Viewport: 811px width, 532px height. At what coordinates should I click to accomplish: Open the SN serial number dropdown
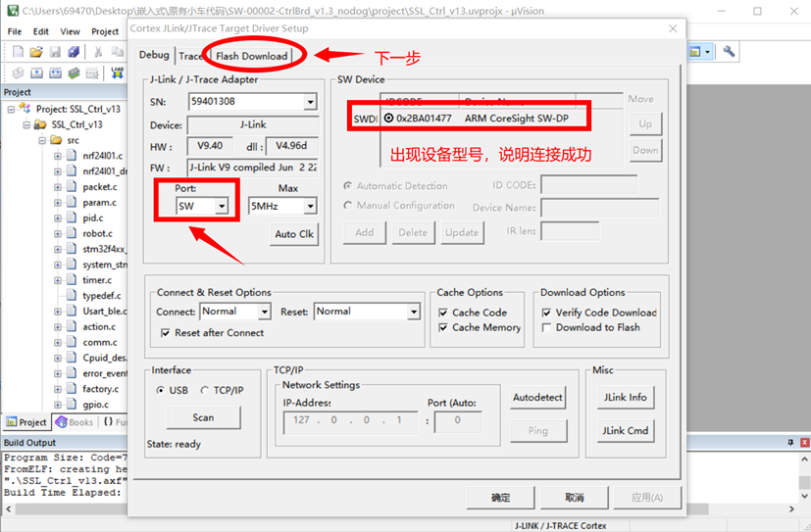point(310,102)
